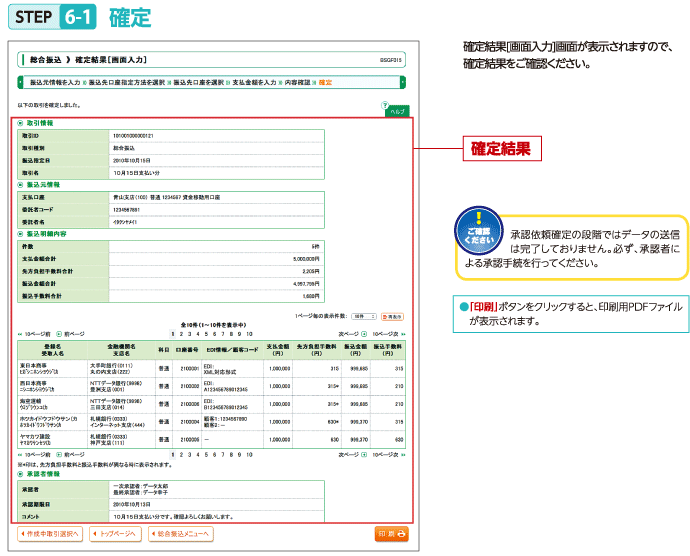The height and width of the screenshot is (556, 690).
Task: Click 10ページ前 link above the table
Action: click(34, 334)
